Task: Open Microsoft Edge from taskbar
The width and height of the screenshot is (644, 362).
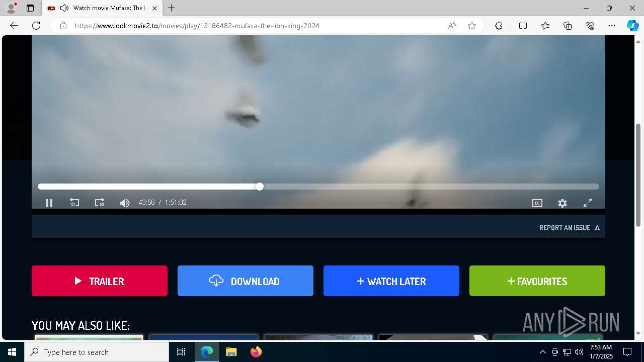Action: pyautogui.click(x=207, y=352)
